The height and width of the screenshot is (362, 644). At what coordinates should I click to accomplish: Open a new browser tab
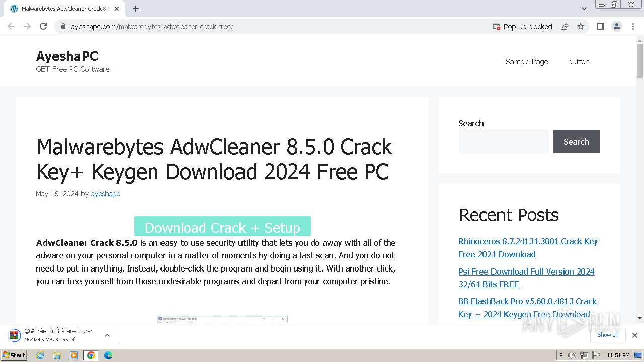136,9
